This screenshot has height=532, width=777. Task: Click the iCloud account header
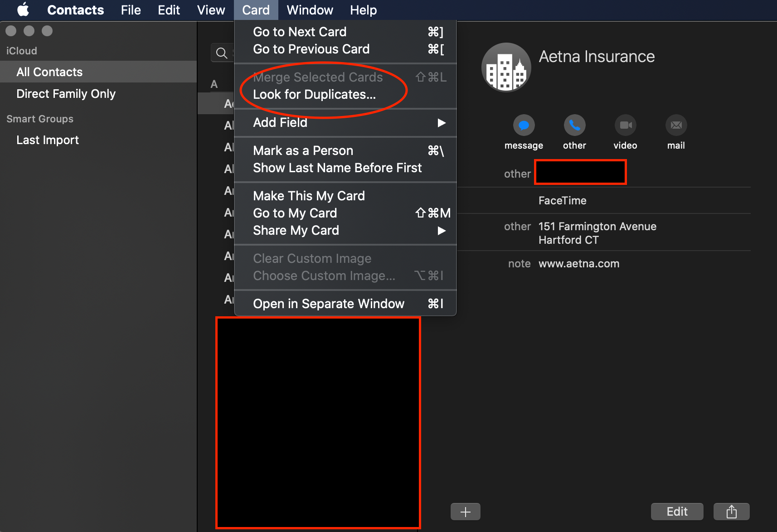22,51
